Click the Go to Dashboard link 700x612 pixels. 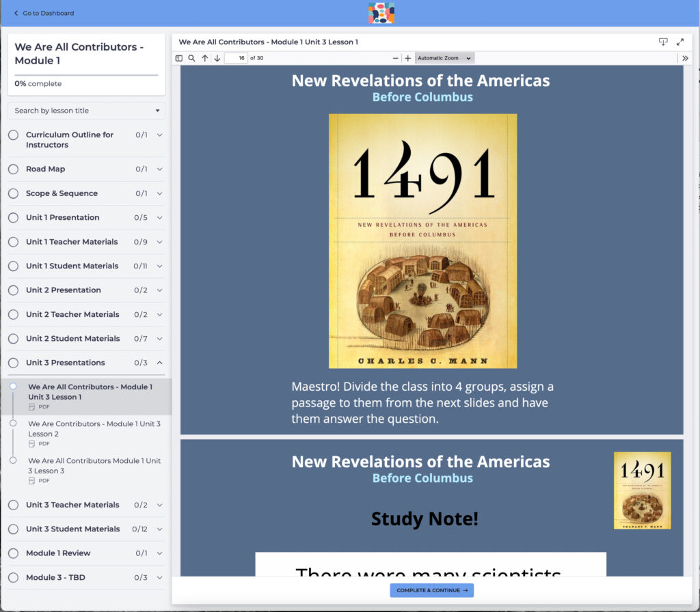point(44,13)
